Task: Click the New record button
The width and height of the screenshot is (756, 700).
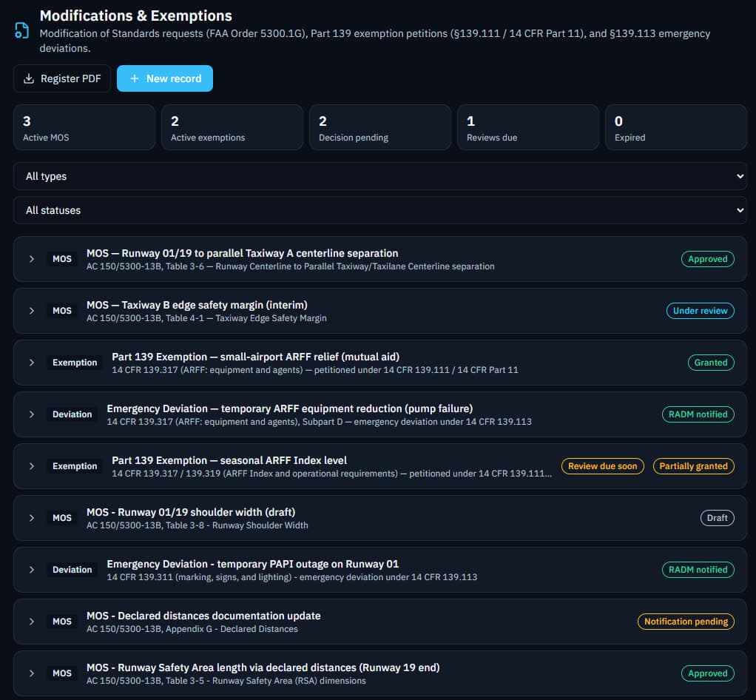Action: click(x=165, y=78)
